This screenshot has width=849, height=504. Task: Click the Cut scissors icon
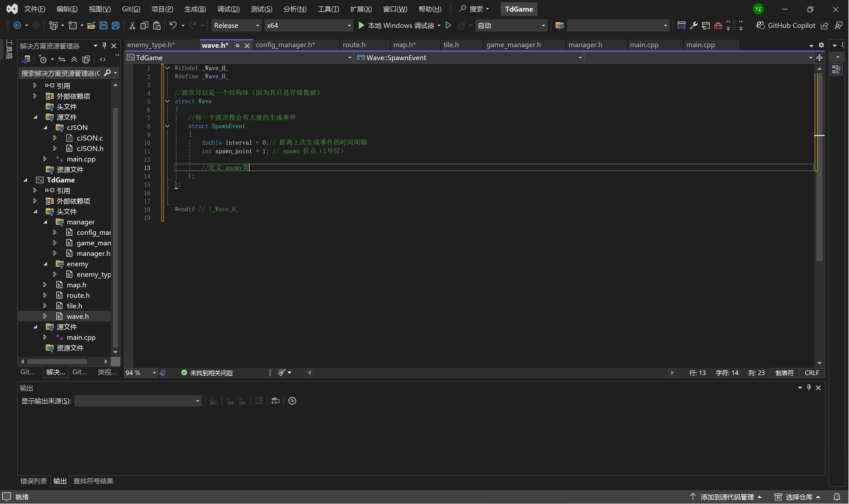(132, 25)
